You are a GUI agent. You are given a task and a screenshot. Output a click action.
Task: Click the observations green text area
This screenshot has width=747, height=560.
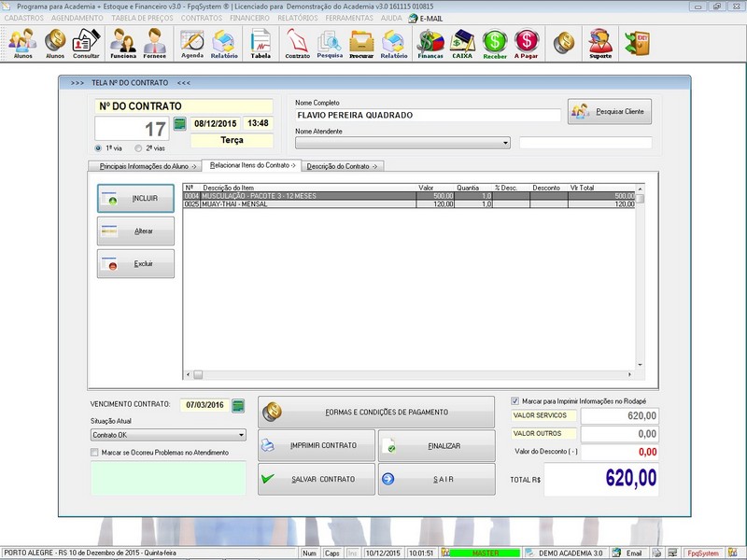pyautogui.click(x=168, y=478)
